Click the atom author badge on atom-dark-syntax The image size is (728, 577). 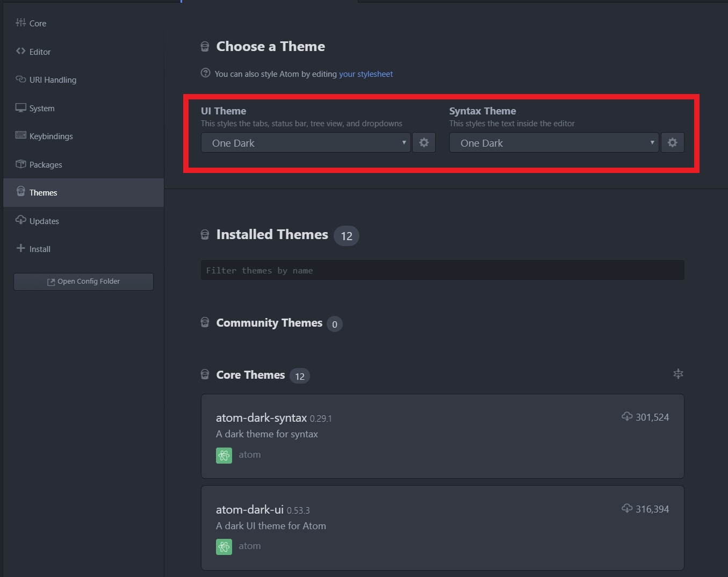pos(224,455)
